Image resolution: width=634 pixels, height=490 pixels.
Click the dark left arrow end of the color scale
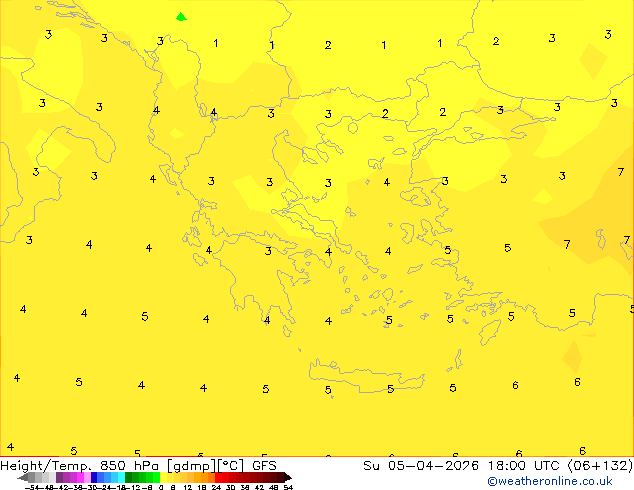click(23, 477)
